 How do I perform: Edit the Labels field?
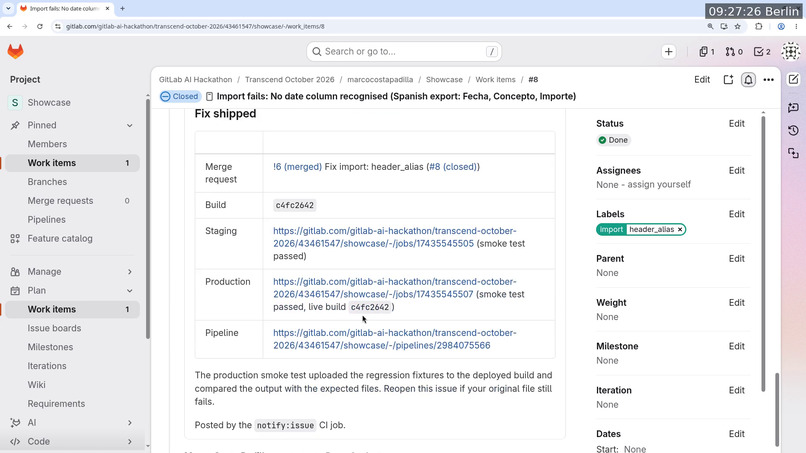pyautogui.click(x=737, y=214)
